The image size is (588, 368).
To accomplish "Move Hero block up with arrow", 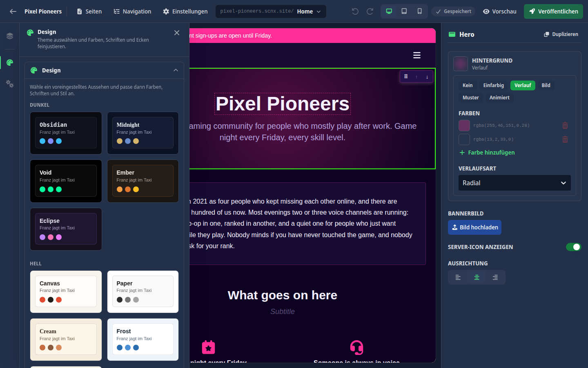I will tap(416, 77).
